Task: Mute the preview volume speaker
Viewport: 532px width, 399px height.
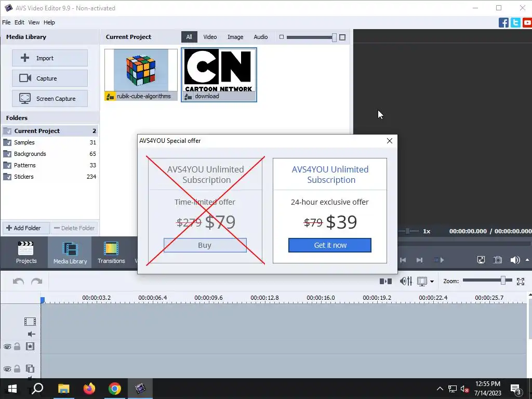Action: point(515,260)
